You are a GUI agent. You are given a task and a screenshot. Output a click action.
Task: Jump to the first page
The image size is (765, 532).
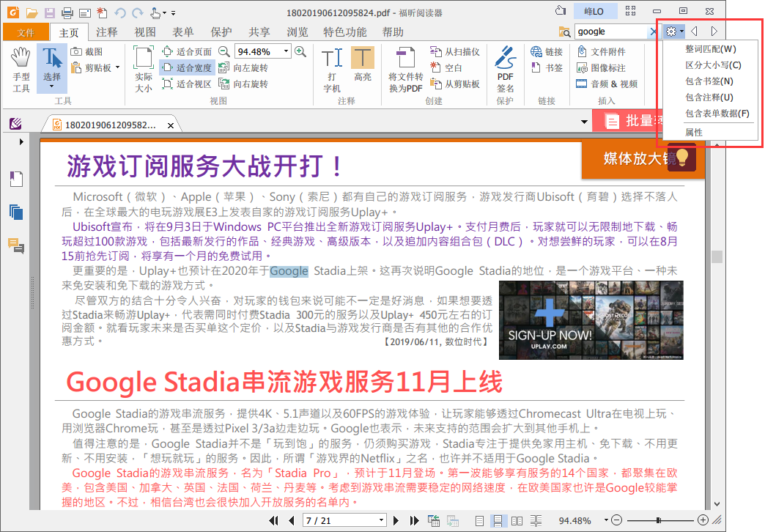pos(274,521)
